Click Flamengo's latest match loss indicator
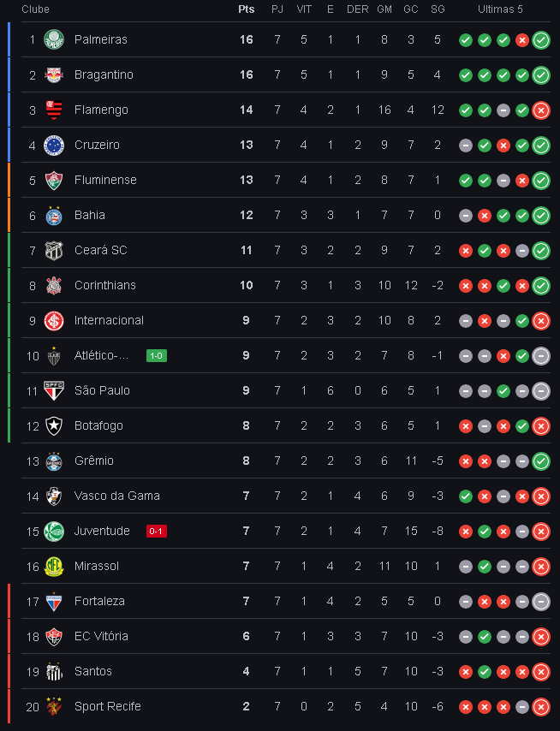The width and height of the screenshot is (560, 731). [541, 110]
